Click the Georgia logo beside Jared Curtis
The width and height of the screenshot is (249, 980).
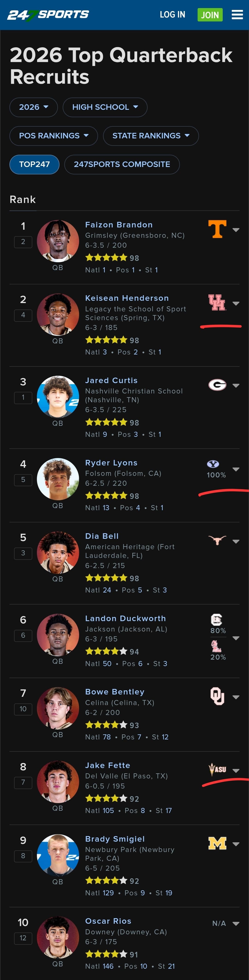click(x=217, y=385)
